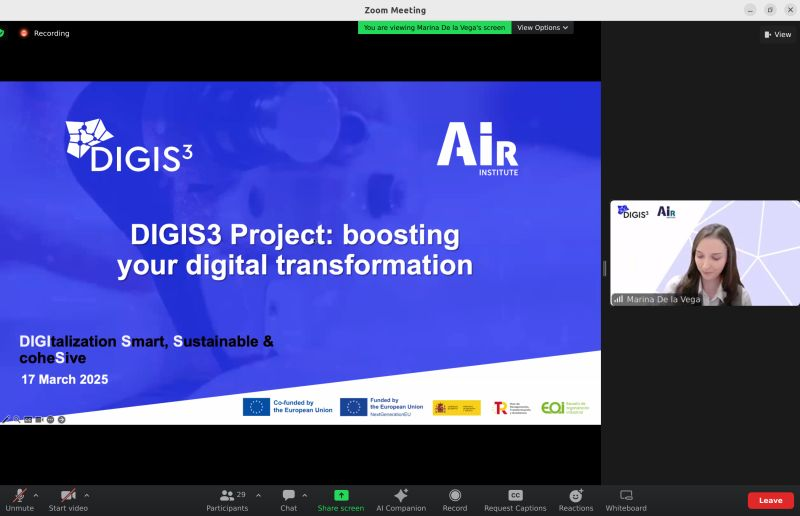Expand chat options arrow

[305, 495]
